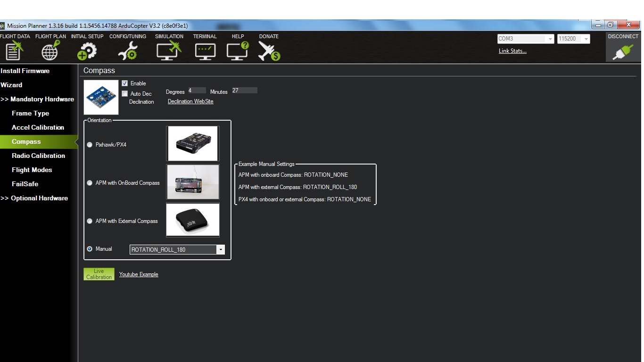644x362 pixels.
Task: Open Radio Calibration page
Action: point(38,156)
